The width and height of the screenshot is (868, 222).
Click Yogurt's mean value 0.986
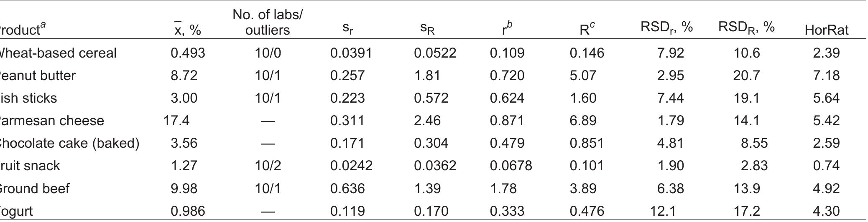coord(188,211)
